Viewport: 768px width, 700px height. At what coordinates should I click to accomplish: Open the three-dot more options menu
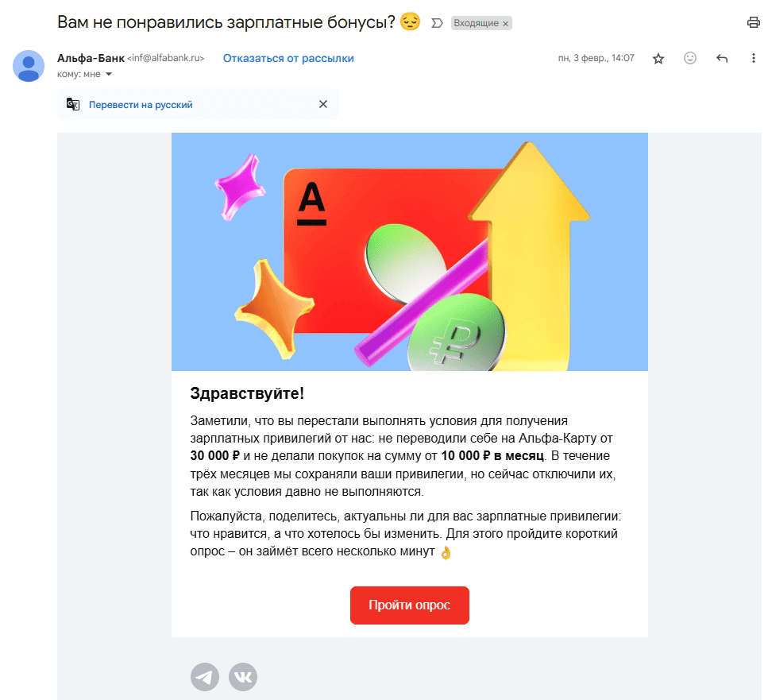753,58
